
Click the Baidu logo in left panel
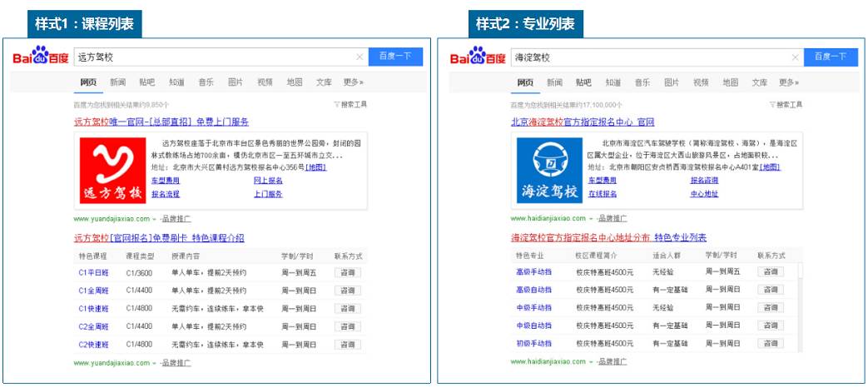point(41,56)
